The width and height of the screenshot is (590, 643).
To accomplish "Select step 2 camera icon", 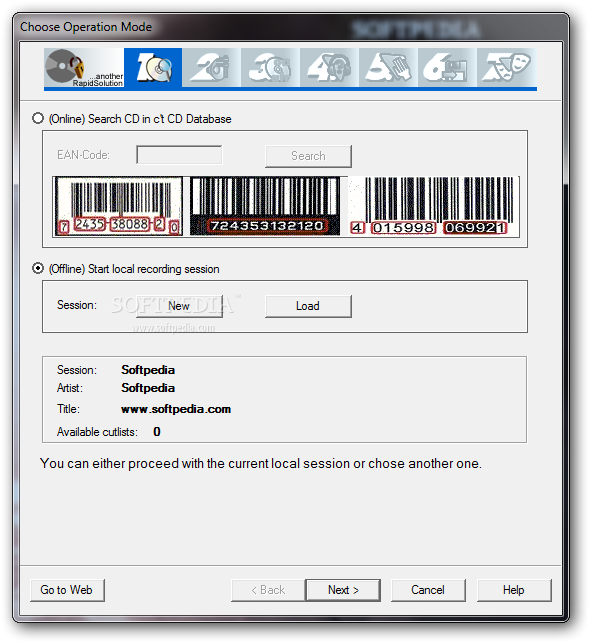I will point(212,68).
